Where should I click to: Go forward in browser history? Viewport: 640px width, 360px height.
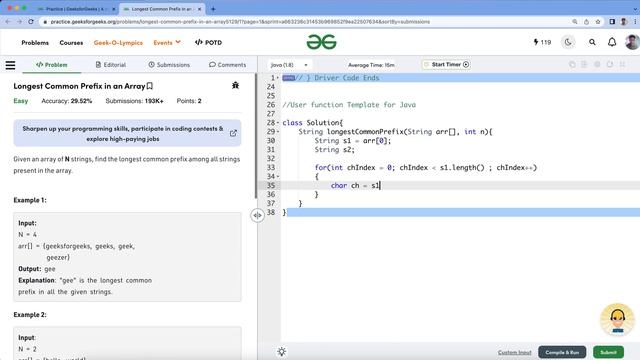pos(19,22)
